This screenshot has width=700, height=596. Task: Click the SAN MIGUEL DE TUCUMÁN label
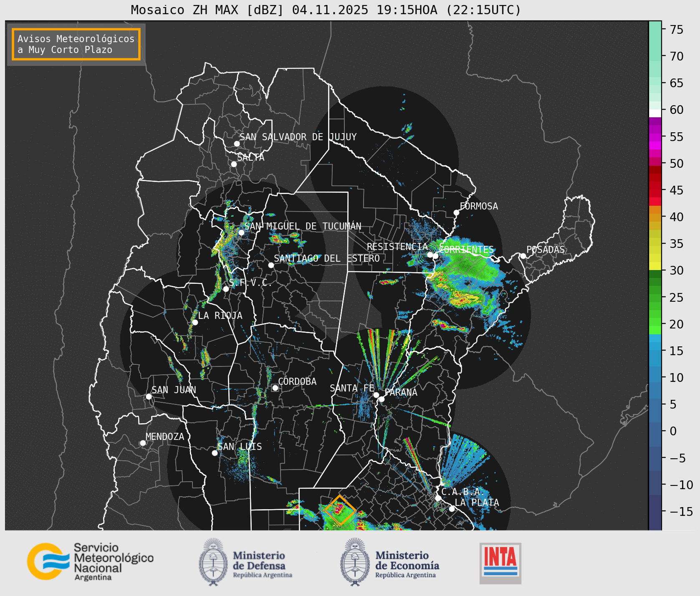click(x=303, y=226)
